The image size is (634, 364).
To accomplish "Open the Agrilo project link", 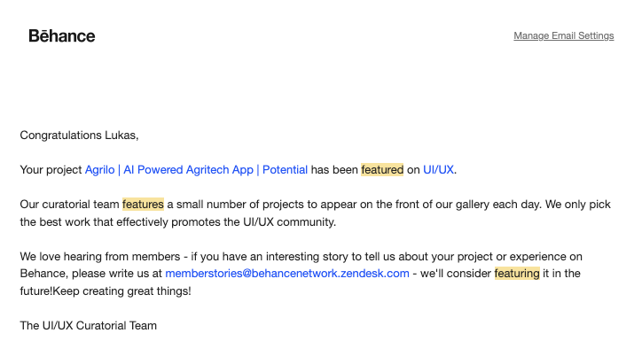I will (100, 170).
